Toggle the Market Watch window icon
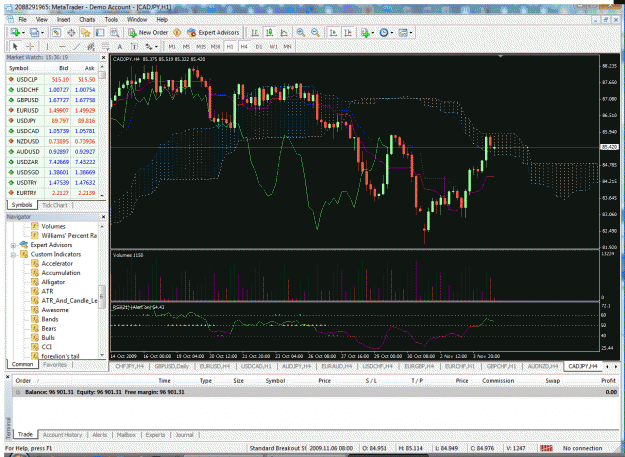This screenshot has width=625, height=457. coord(56,33)
